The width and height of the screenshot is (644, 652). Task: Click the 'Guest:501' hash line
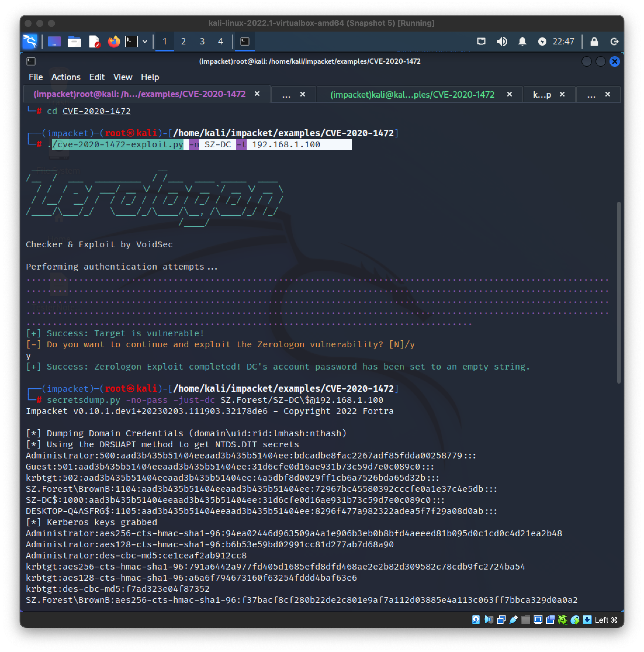tap(230, 467)
